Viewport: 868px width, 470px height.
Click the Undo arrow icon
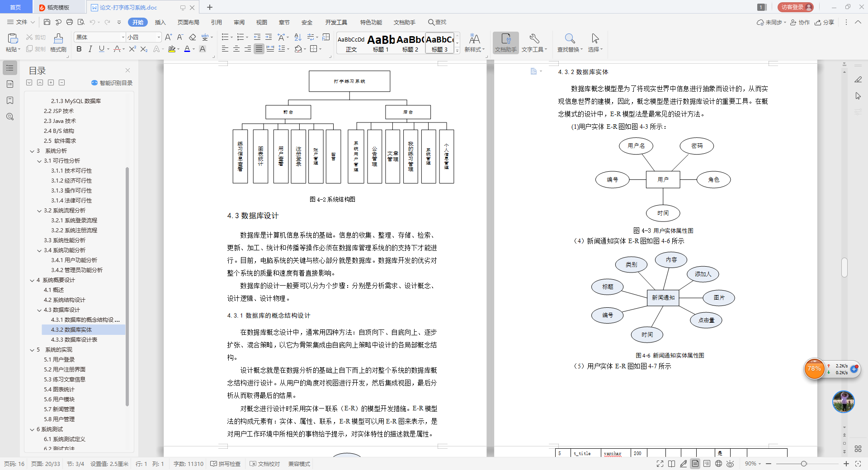(x=92, y=22)
